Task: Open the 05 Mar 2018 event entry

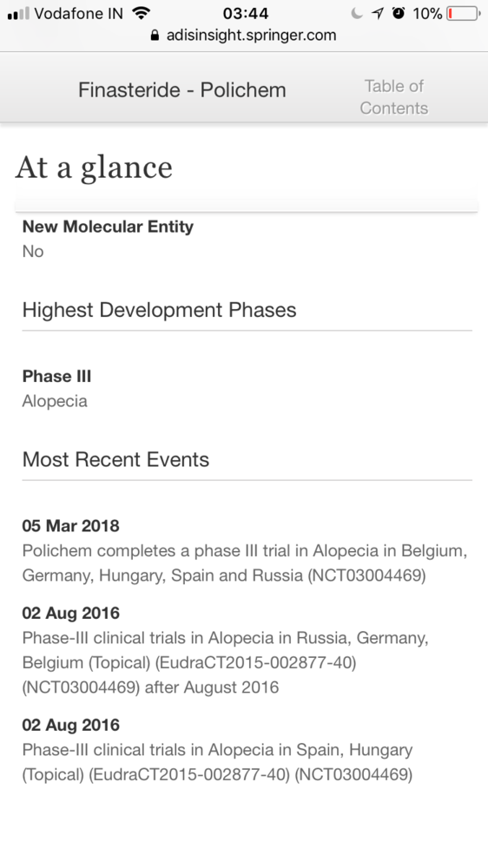Action: coord(245,551)
